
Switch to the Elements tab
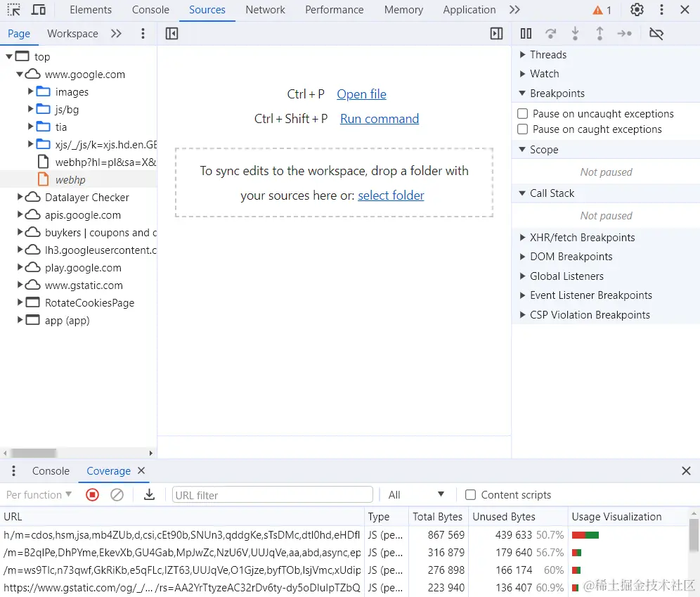[91, 10]
